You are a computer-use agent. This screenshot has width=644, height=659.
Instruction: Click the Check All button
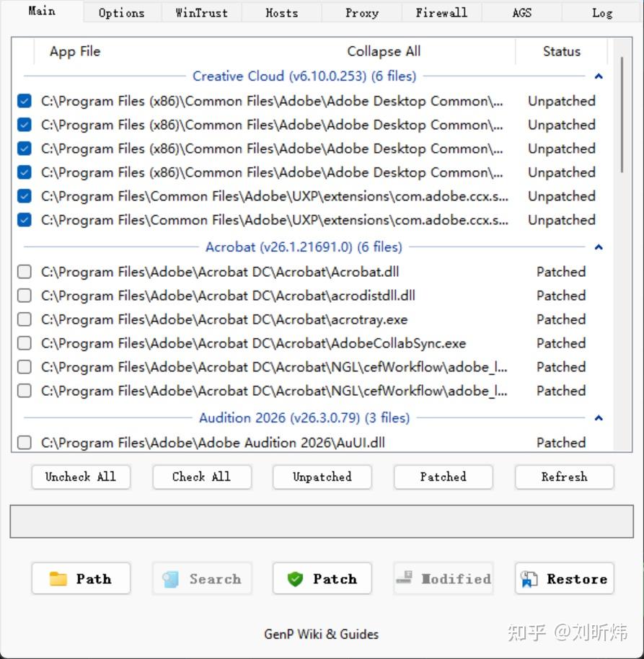coord(202,477)
